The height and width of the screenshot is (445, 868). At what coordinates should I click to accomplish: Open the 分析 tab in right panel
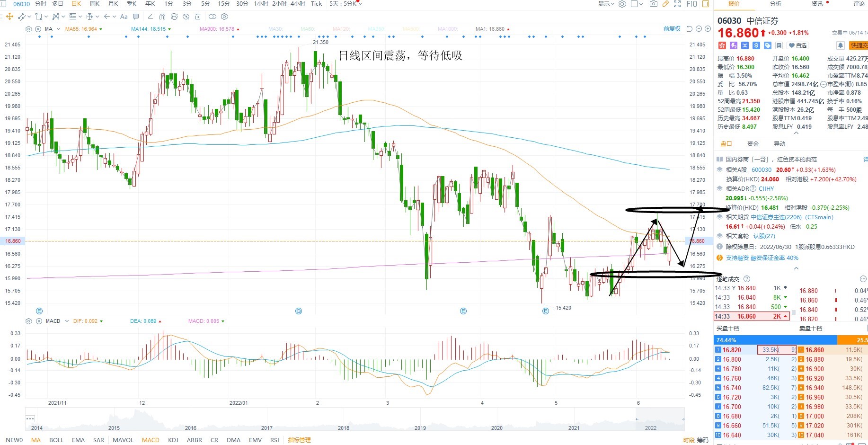click(x=776, y=4)
